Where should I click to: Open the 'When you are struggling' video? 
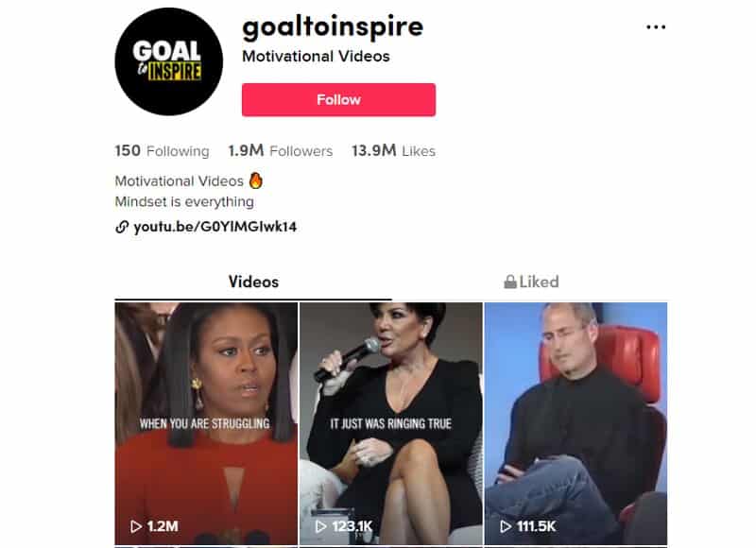point(206,423)
